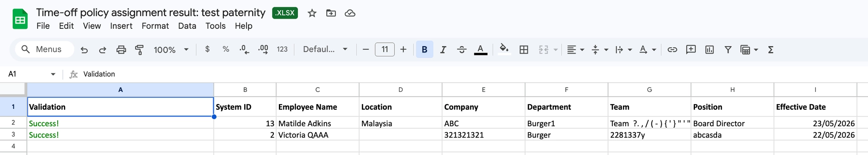This screenshot has width=868, height=155.
Task: Select row 2 header
Action: [13, 123]
